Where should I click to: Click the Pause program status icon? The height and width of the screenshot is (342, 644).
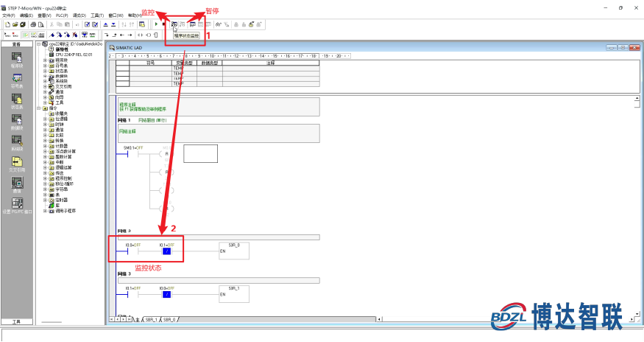point(183,25)
